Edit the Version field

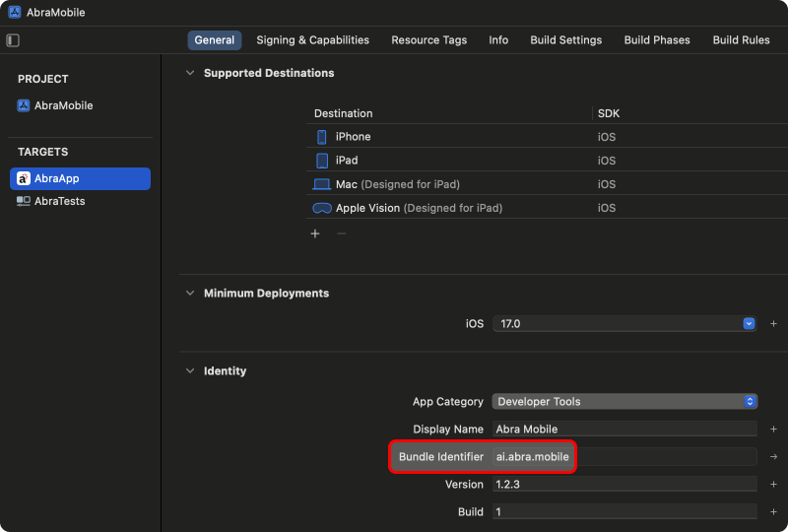624,485
